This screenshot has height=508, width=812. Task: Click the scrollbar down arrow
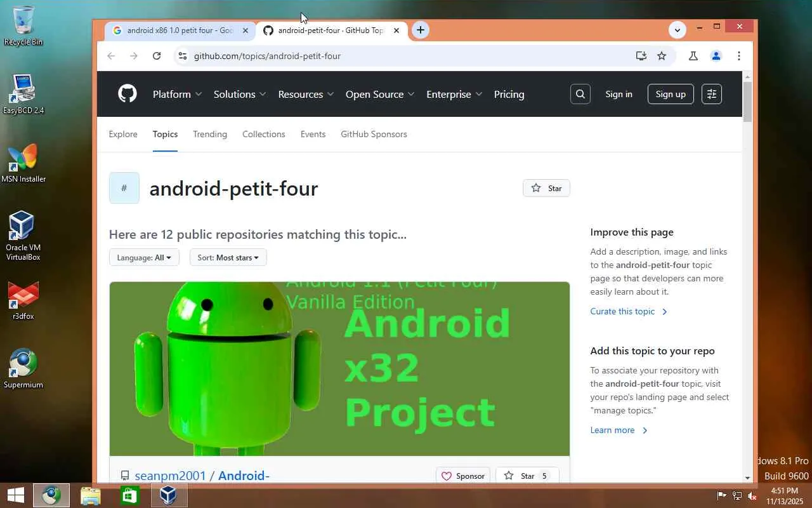point(747,478)
